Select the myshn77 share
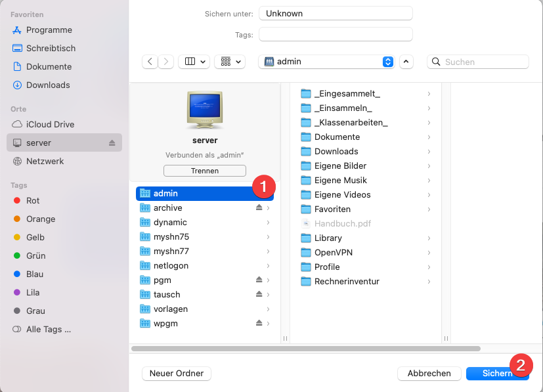Image resolution: width=543 pixels, height=392 pixels. click(x=205, y=251)
